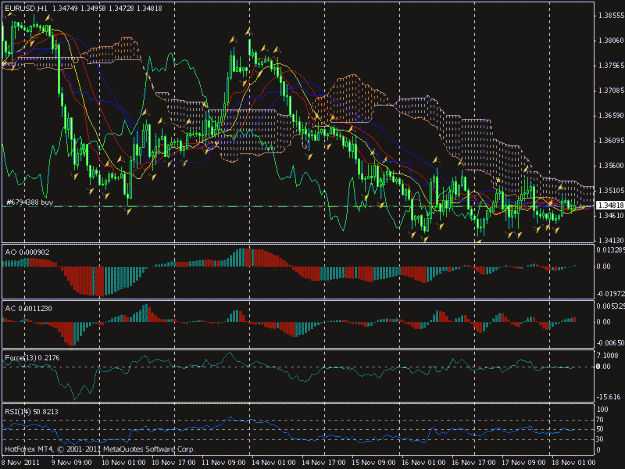Screen dimensions: 625x469
Task: Select the AC 0.0011230 indicator label
Action: [28, 309]
